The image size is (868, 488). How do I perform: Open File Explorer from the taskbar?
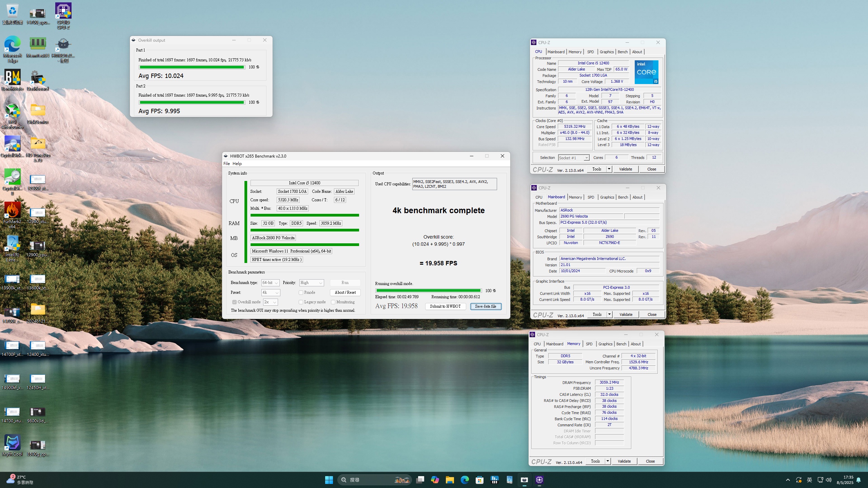tap(450, 480)
